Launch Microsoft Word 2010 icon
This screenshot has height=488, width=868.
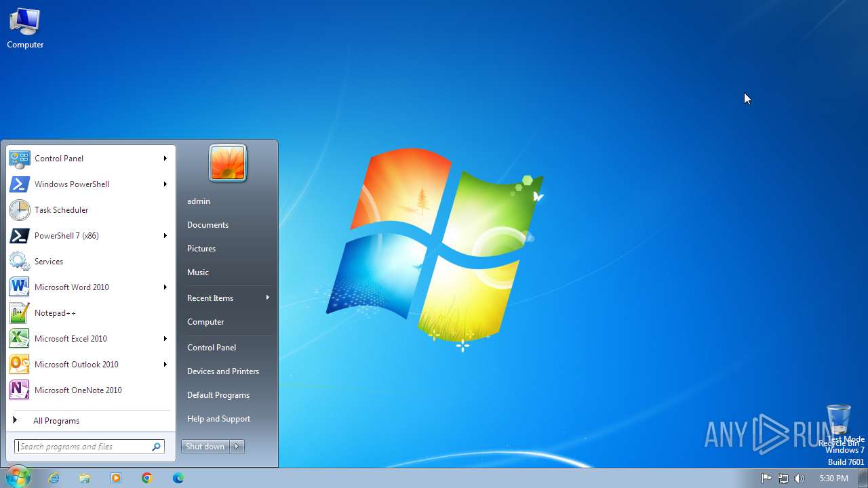[19, 287]
